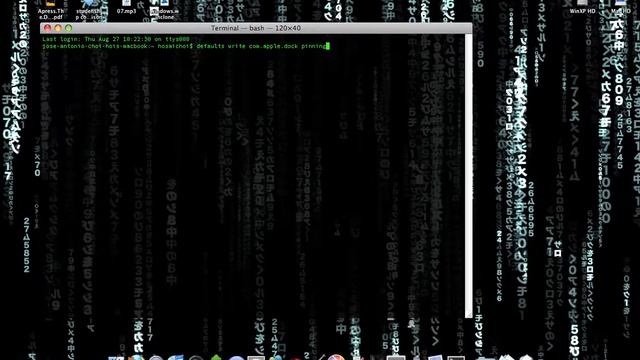Close the Terminal window with red button

click(47, 28)
